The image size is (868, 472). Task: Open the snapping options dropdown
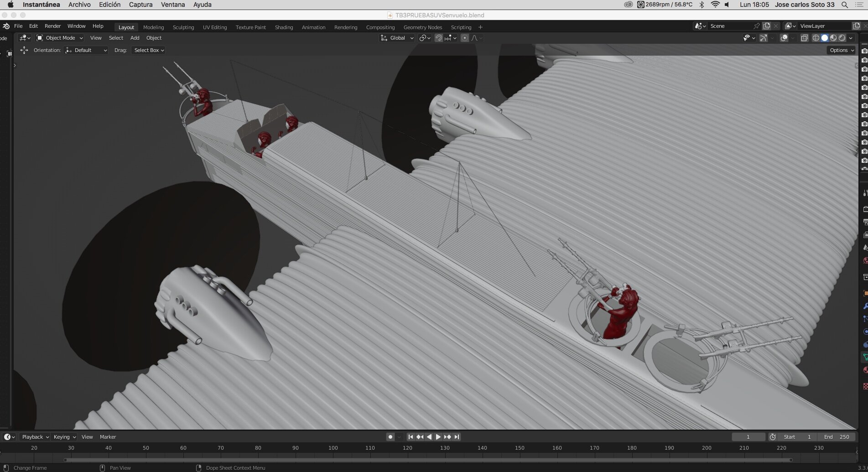point(451,38)
